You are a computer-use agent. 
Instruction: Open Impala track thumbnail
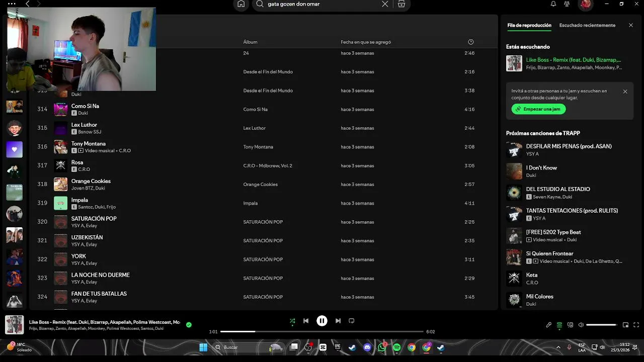(60, 203)
